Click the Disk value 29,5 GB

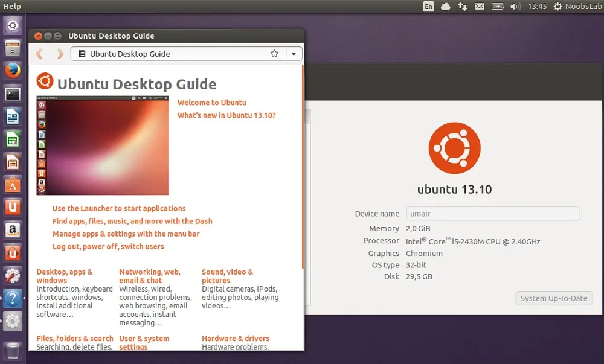click(419, 276)
